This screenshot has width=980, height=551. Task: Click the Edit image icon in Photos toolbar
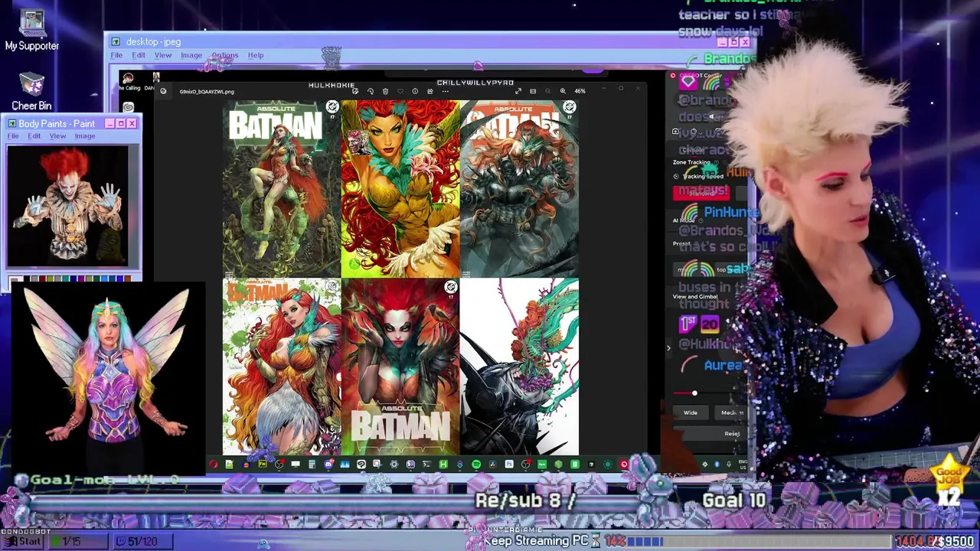click(x=355, y=91)
